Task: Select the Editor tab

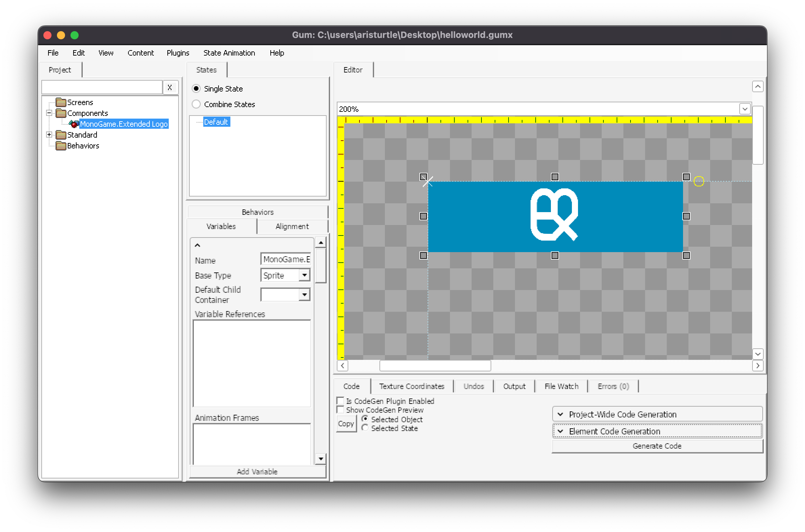Action: tap(353, 70)
